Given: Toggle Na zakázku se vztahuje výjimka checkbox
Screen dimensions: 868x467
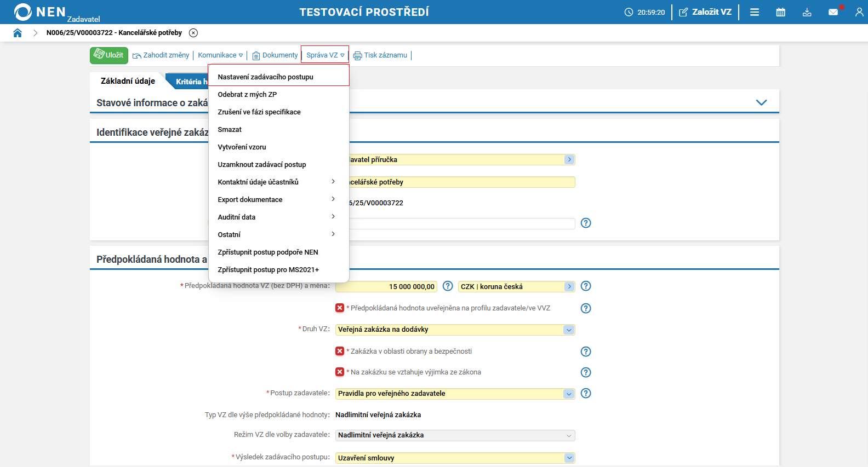Looking at the screenshot, I should point(340,372).
